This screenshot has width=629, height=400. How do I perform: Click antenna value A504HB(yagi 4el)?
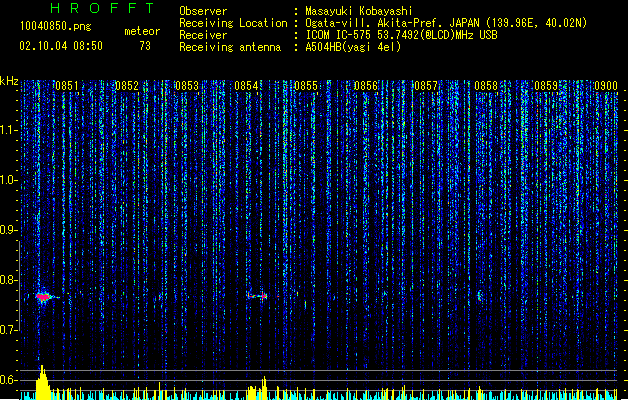(x=353, y=47)
